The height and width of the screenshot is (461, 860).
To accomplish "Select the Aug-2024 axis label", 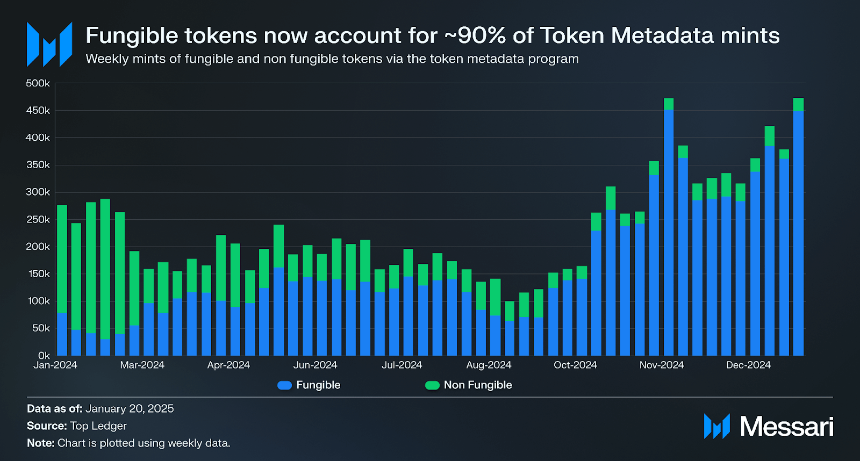I will point(489,365).
